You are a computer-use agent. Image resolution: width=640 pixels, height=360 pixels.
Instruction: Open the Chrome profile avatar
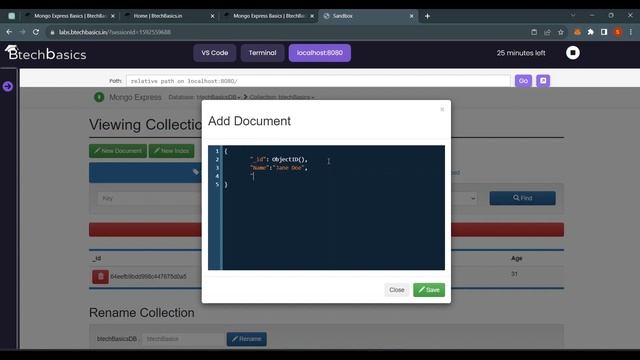pos(618,32)
